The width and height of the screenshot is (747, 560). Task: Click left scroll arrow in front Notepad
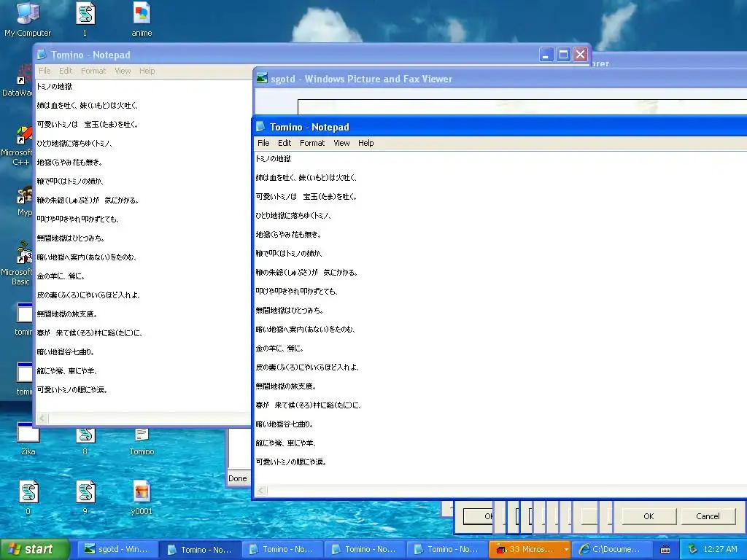click(262, 491)
